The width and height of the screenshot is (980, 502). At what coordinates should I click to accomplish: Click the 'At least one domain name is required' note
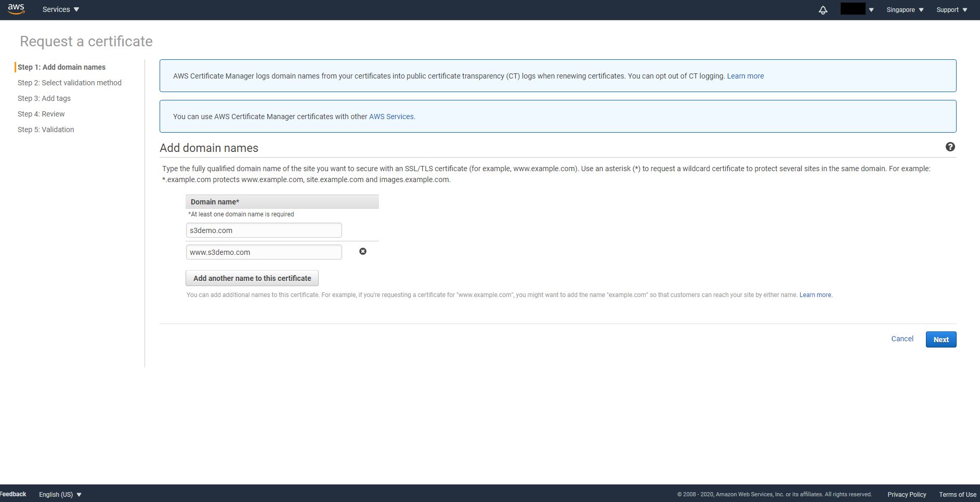pos(241,214)
